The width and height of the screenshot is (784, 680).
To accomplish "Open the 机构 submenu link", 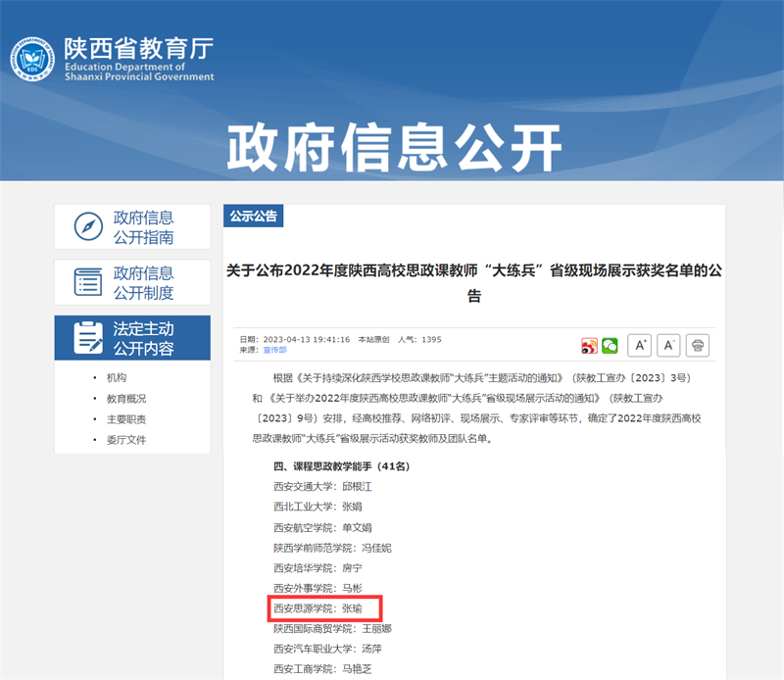I will [x=117, y=377].
